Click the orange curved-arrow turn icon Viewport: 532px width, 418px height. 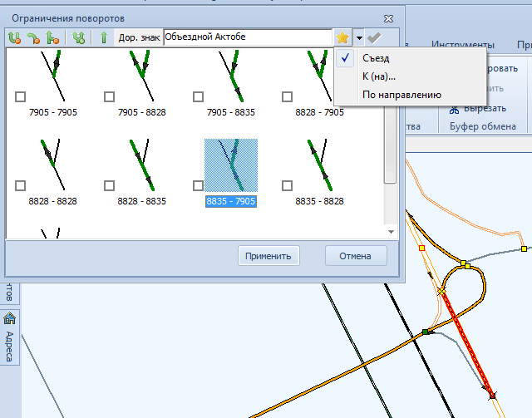click(34, 37)
